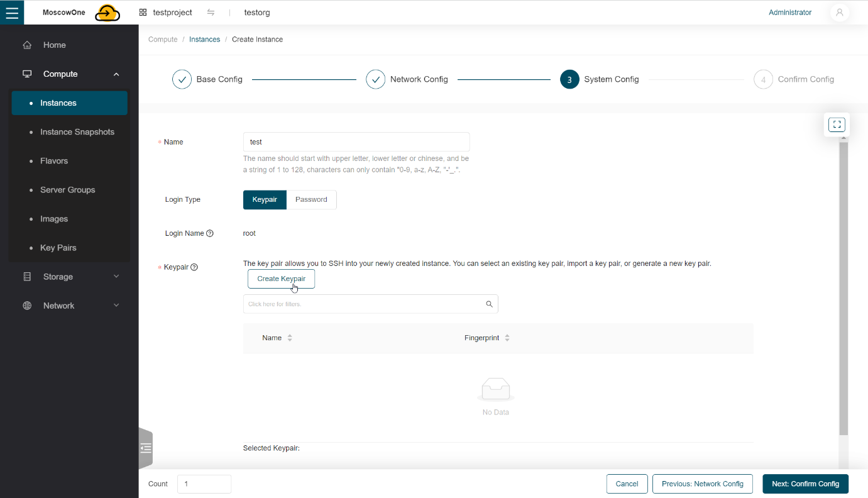Viewport: 868px width, 498px height.
Task: Click the Create Keypair button
Action: 281,279
